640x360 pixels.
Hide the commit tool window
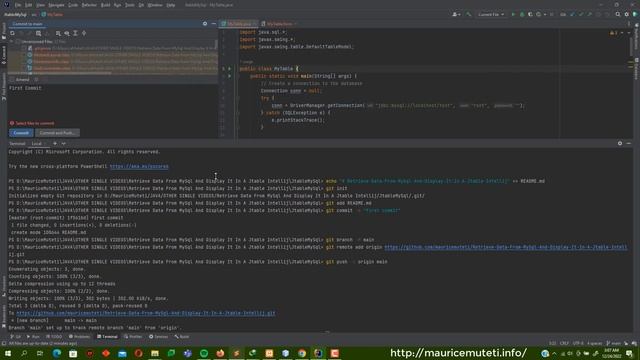[213, 24]
